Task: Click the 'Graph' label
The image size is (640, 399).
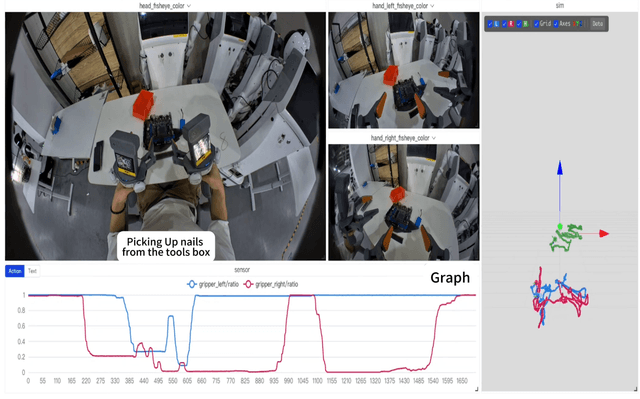Action: click(450, 277)
